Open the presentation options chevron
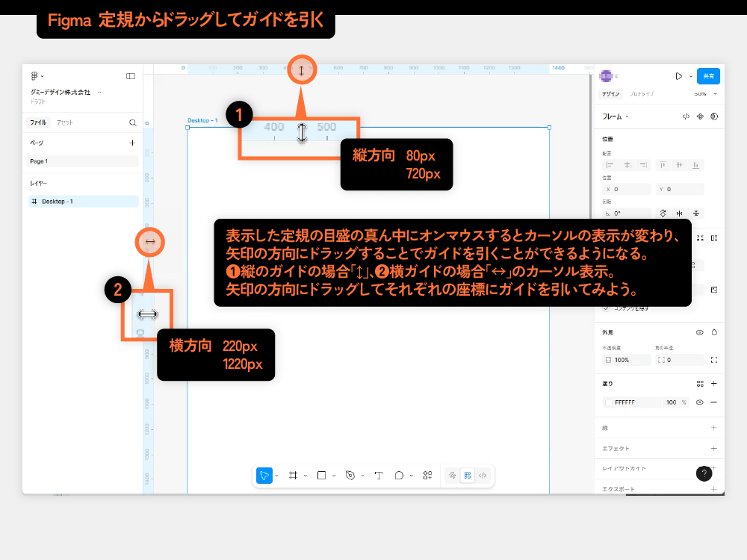The image size is (747, 560). click(691, 77)
